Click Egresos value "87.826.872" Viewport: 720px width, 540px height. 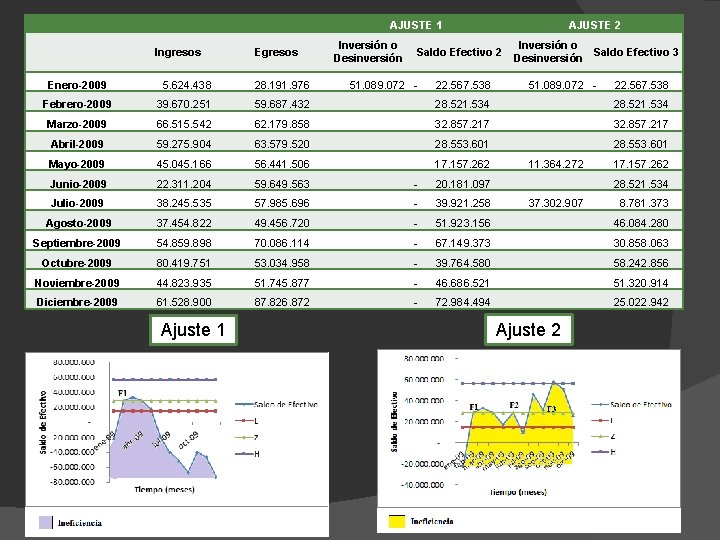coord(282,302)
